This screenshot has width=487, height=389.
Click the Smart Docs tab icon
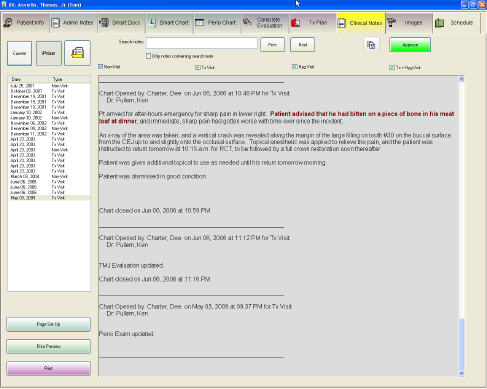coord(104,23)
